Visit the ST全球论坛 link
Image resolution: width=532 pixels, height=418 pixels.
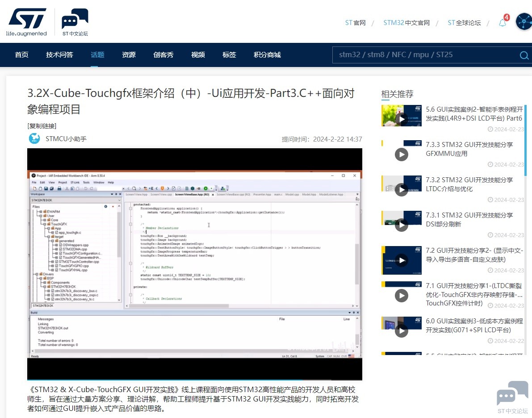[464, 23]
